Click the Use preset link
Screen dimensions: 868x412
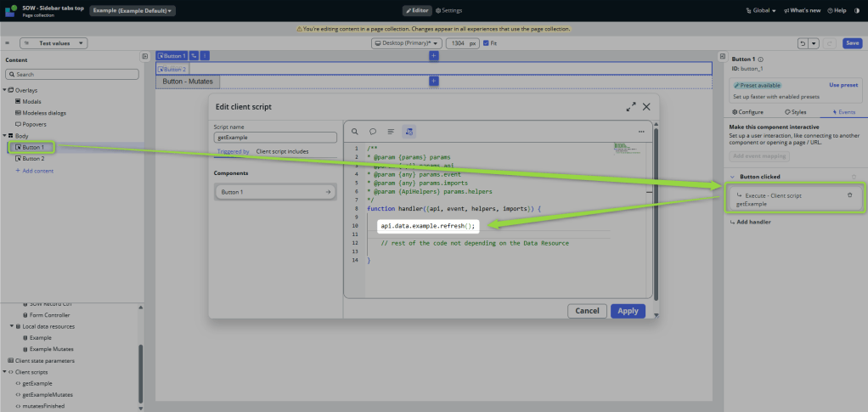tap(843, 85)
